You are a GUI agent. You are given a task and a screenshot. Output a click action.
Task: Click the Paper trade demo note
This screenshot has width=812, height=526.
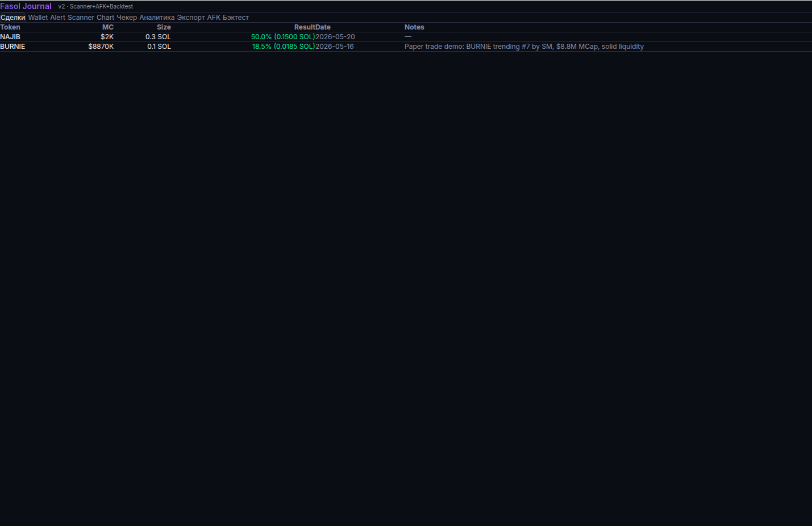pos(524,47)
